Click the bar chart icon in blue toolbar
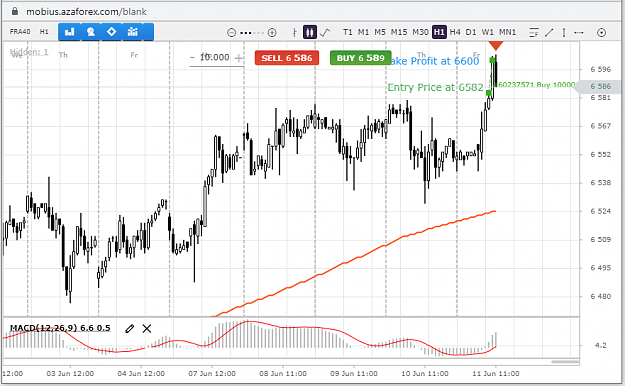This screenshot has height=386, width=625. (70, 32)
